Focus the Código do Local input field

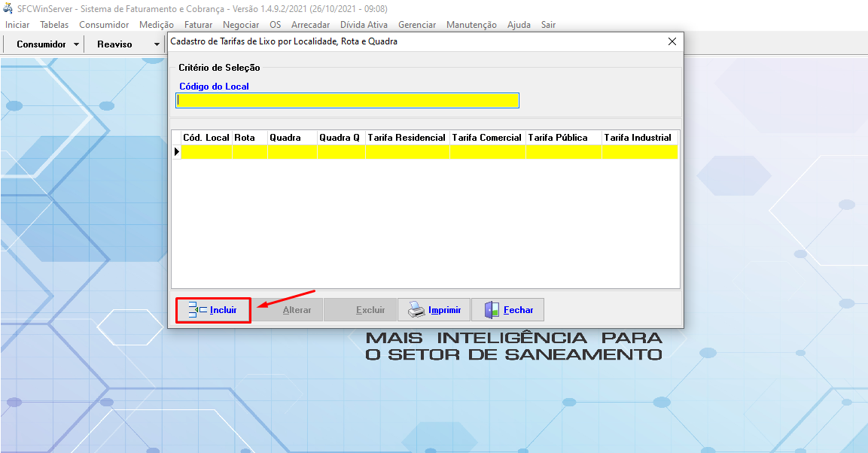[x=347, y=101]
